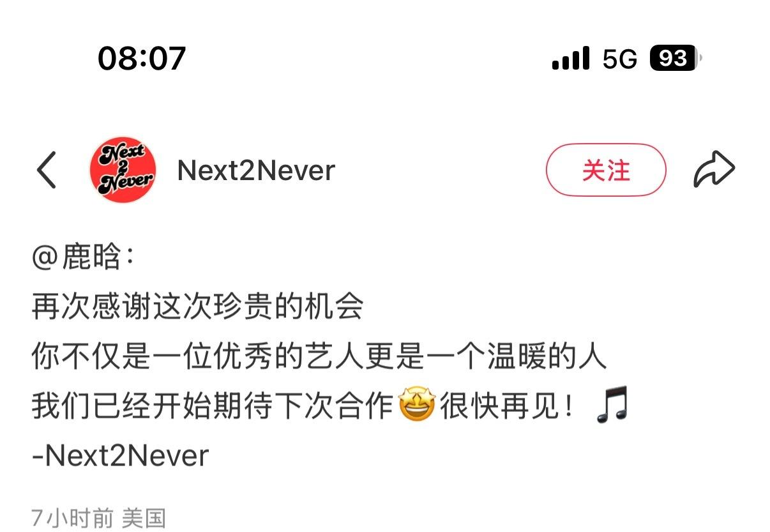Open the @鹿晗 mention link
Viewport: 770px width, 532px height.
tap(83, 259)
